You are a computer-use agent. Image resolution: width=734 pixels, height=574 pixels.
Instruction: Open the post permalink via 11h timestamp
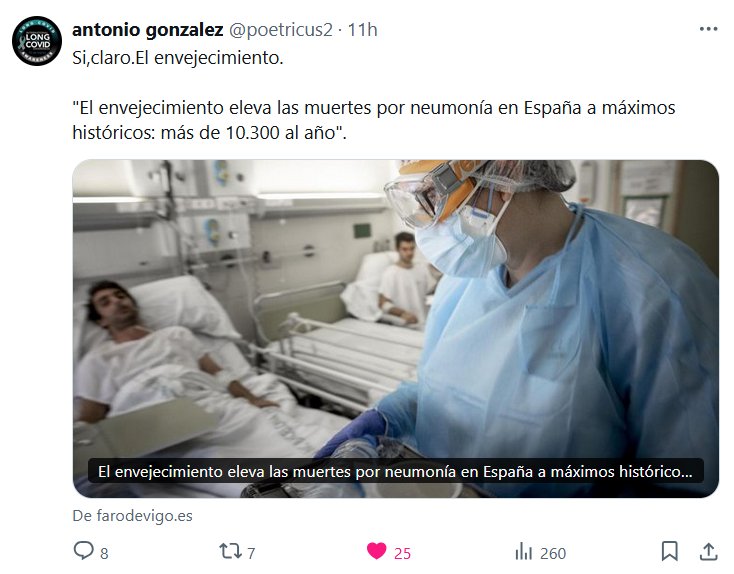pyautogui.click(x=363, y=29)
